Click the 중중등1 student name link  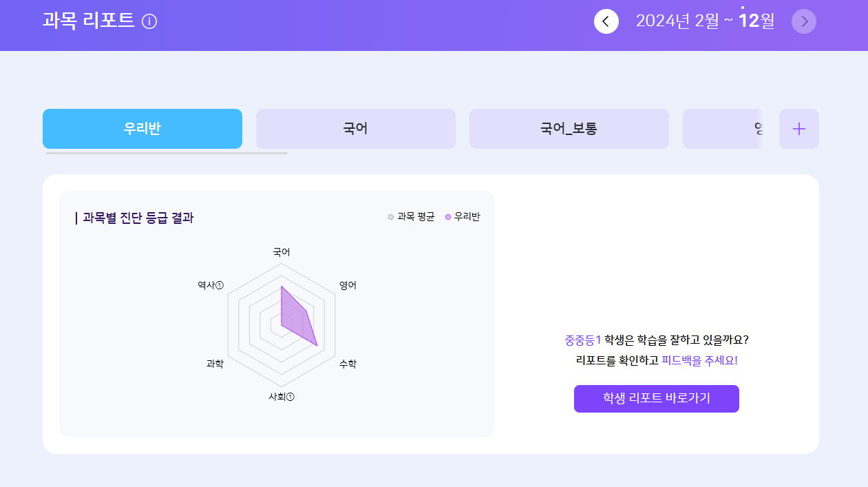click(x=583, y=340)
